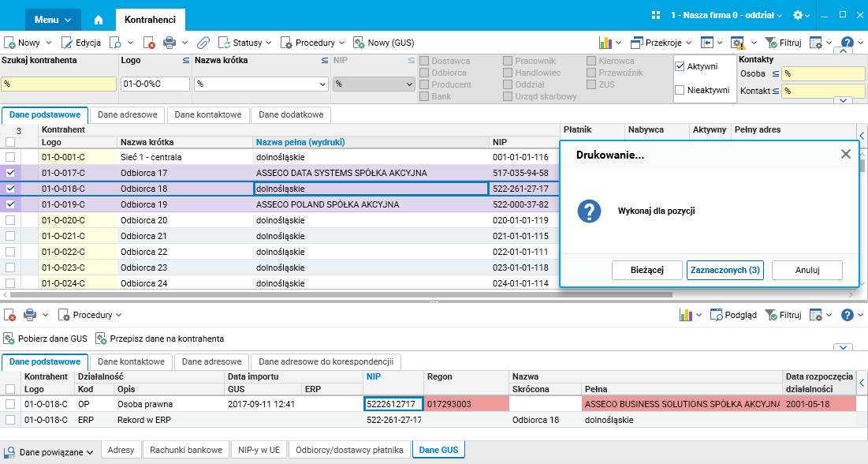Click the printer icon in top toolbar
Screen dimensions: 868x464
click(x=169, y=43)
